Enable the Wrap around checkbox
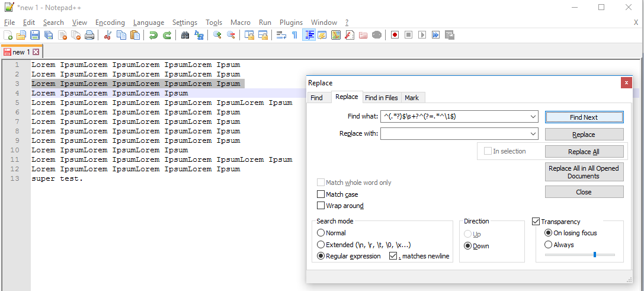This screenshot has height=291, width=644. (321, 206)
